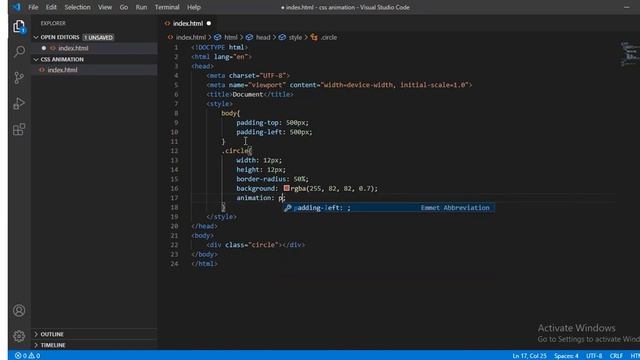Click the rgba background color swatch
This screenshot has width=640, height=360.
tap(287, 188)
